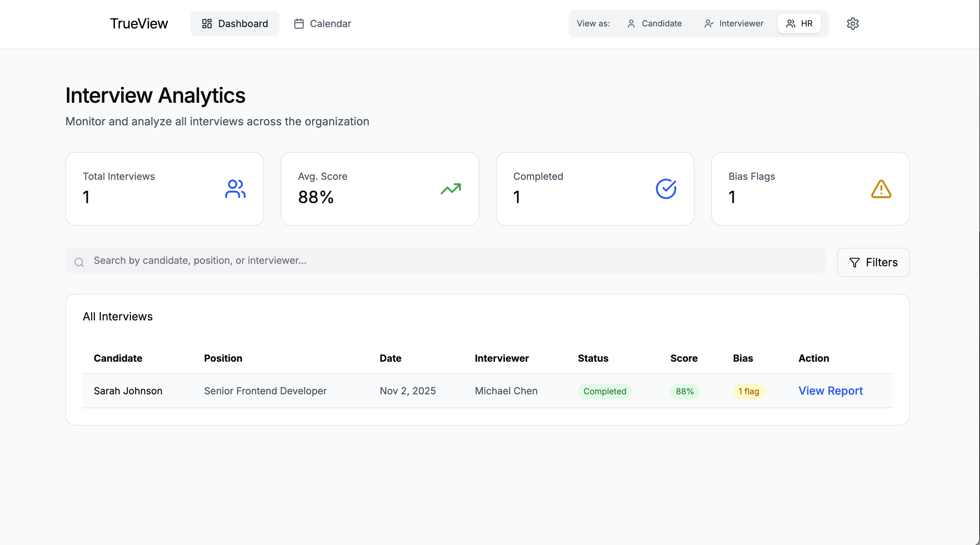Click the Completed checkmark circle icon
Viewport: 980px width, 545px height.
coord(666,189)
